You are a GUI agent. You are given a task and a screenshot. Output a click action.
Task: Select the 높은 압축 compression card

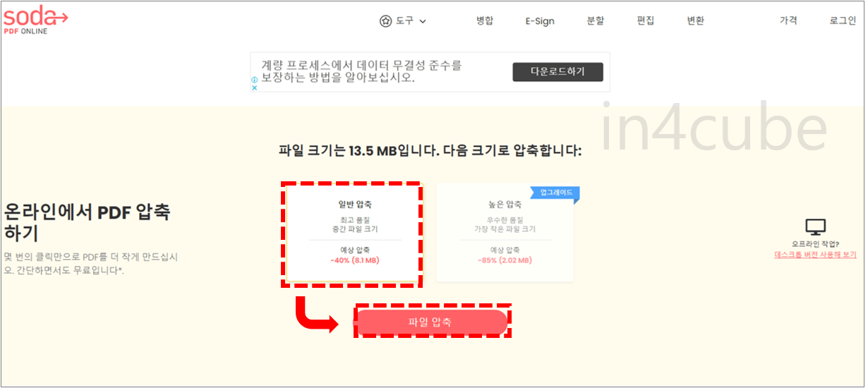click(x=505, y=234)
